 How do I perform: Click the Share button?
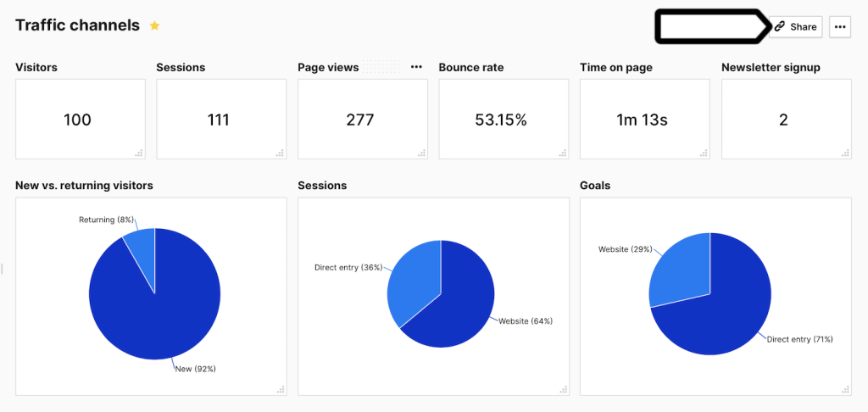(795, 26)
